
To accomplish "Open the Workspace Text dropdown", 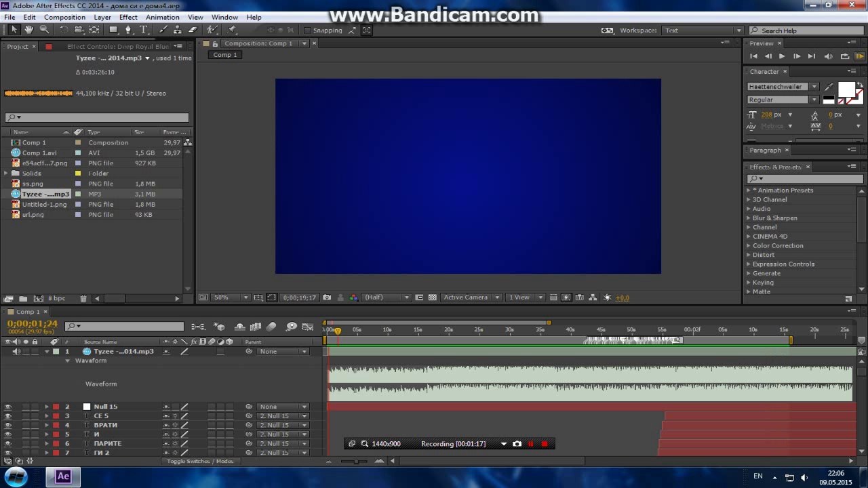I will point(703,30).
